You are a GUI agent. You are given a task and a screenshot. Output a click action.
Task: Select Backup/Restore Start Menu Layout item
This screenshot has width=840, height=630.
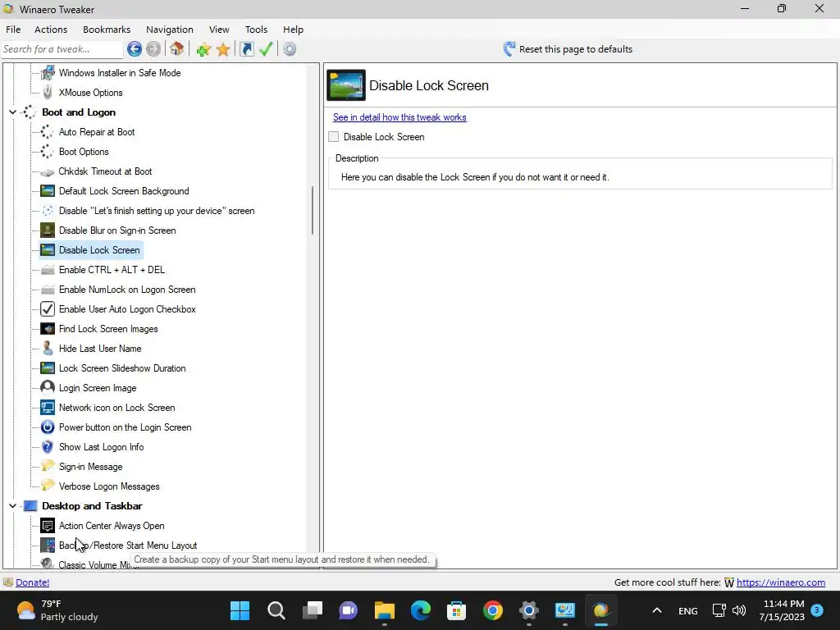point(128,546)
